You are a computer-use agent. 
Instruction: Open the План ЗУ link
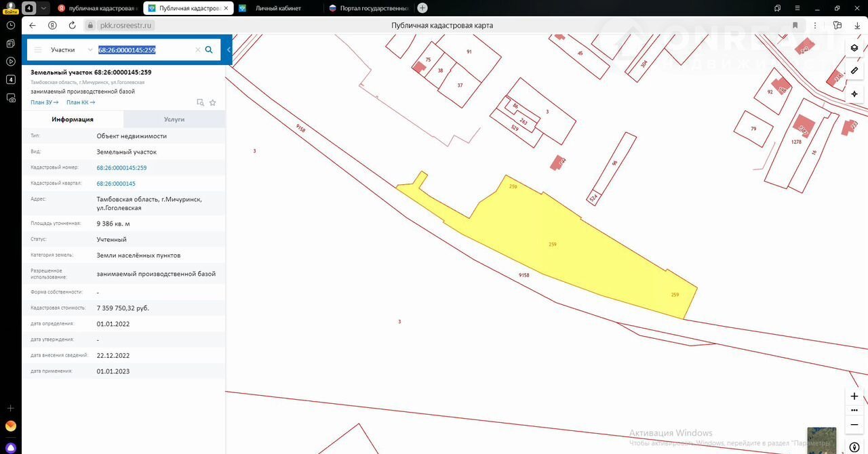coord(44,102)
